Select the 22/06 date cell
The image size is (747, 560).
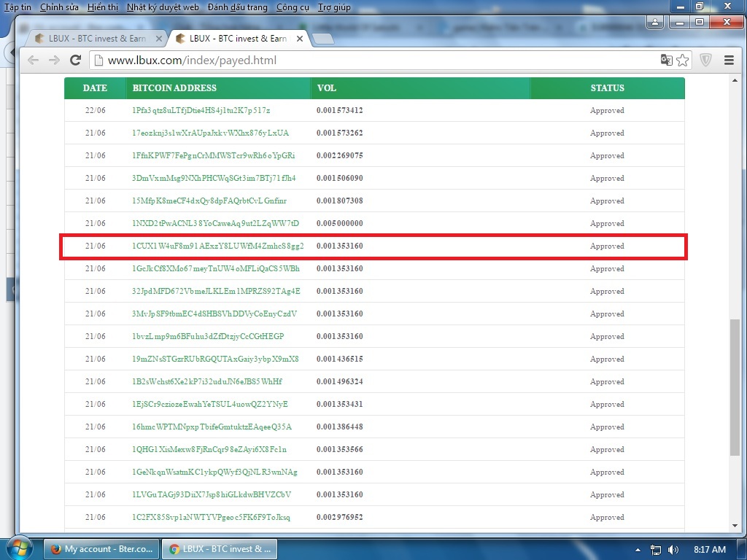[96, 111]
